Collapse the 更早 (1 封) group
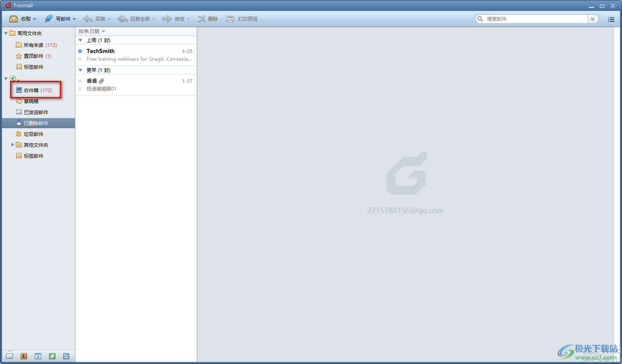Image resolution: width=622 pixels, height=364 pixels. pyautogui.click(x=80, y=70)
